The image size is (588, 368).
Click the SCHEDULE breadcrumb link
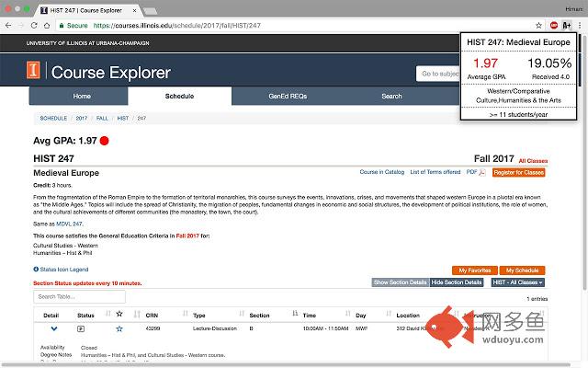point(53,119)
